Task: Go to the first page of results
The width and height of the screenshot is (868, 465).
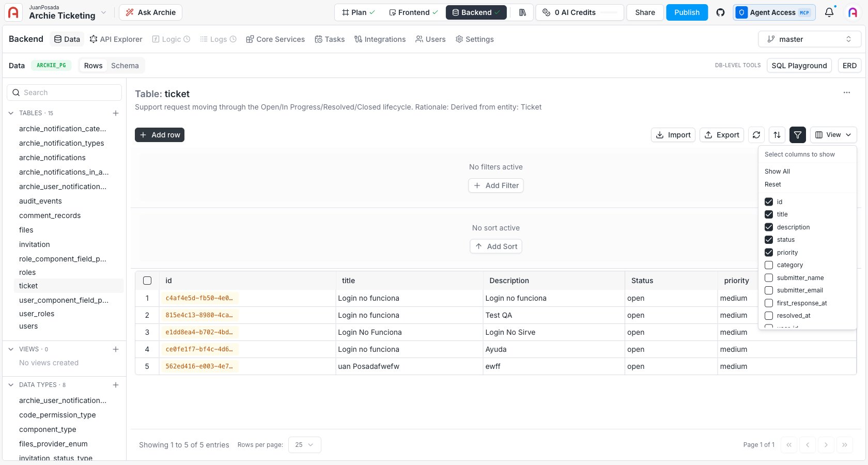Action: click(x=789, y=445)
